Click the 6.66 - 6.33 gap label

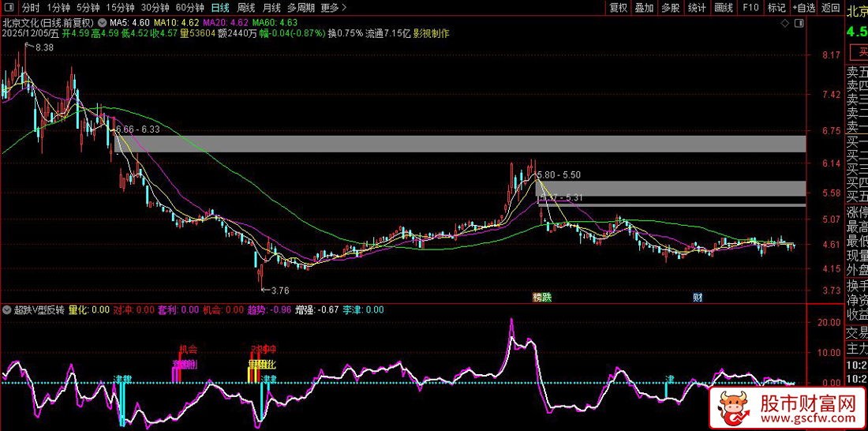point(138,129)
